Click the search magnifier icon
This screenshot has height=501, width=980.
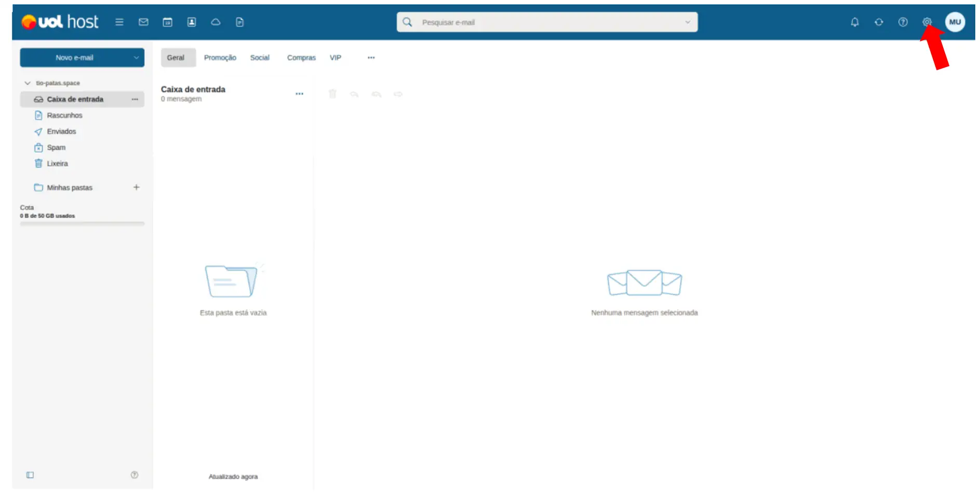tap(407, 22)
